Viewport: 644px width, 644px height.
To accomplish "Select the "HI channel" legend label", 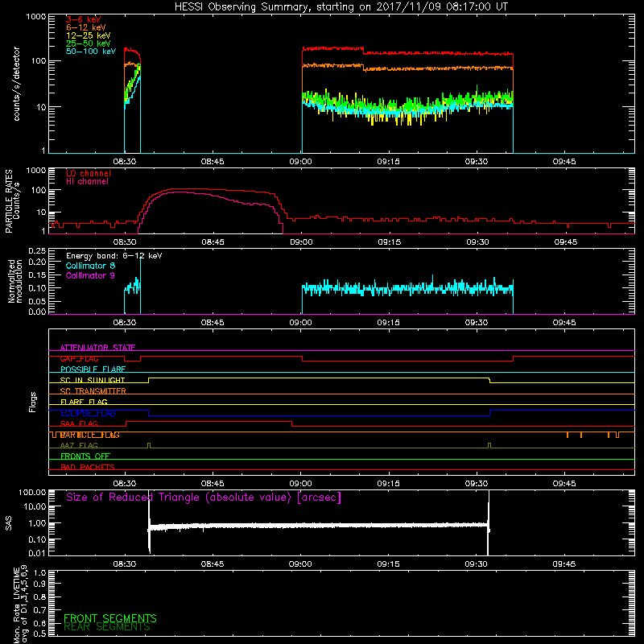I will tap(87, 182).
